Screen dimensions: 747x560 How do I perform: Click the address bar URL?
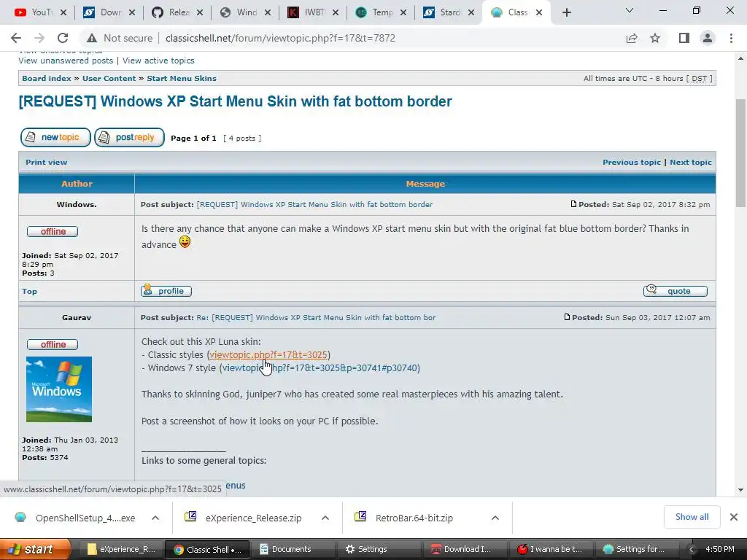(x=280, y=38)
